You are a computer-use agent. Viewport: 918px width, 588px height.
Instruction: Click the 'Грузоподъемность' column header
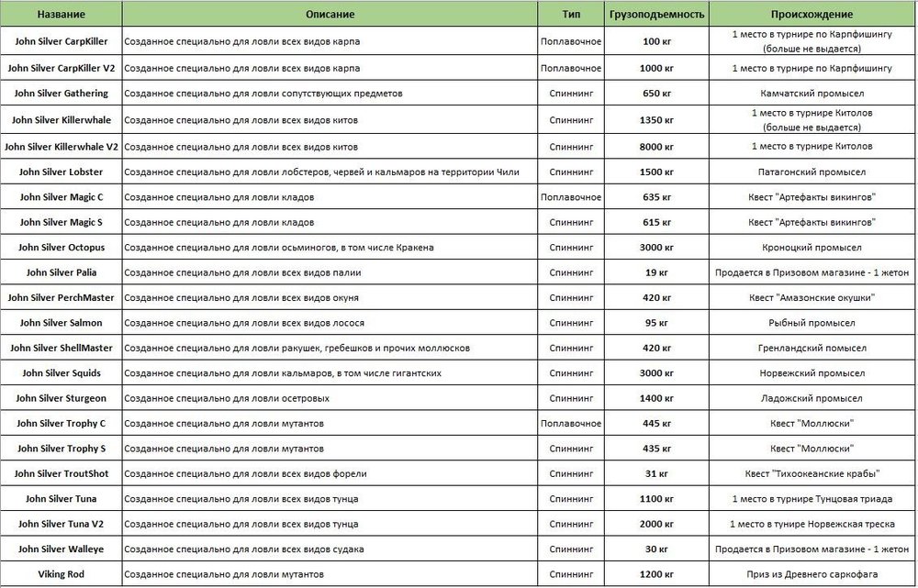tap(656, 14)
